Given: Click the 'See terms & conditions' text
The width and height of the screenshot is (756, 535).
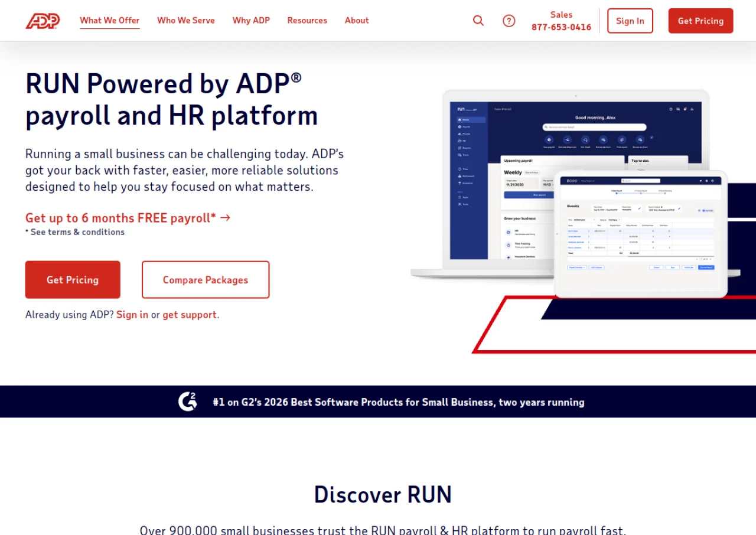Looking at the screenshot, I should click(x=75, y=232).
